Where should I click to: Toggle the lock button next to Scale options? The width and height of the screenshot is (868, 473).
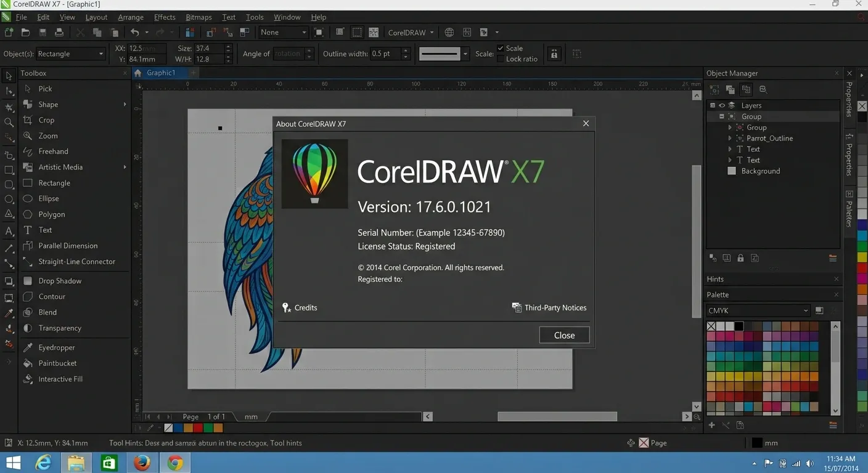tap(554, 54)
